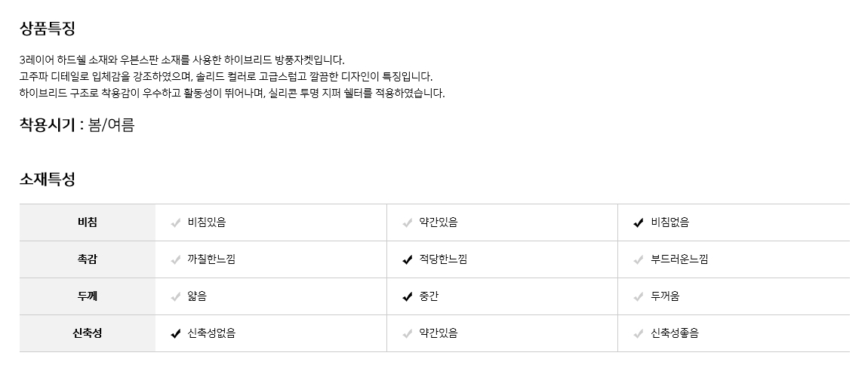The height and width of the screenshot is (365, 868).
Task: Click the 두께 row header
Action: [x=88, y=296]
